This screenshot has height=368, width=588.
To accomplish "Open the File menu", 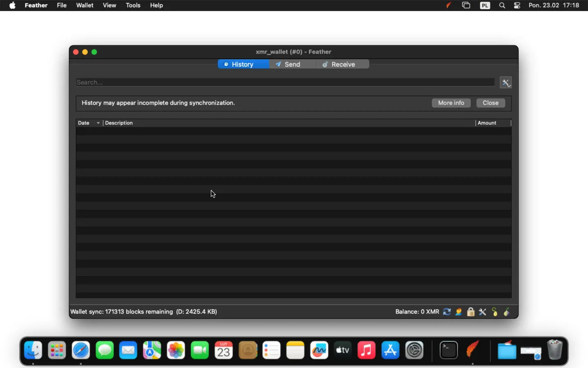I will tap(62, 5).
